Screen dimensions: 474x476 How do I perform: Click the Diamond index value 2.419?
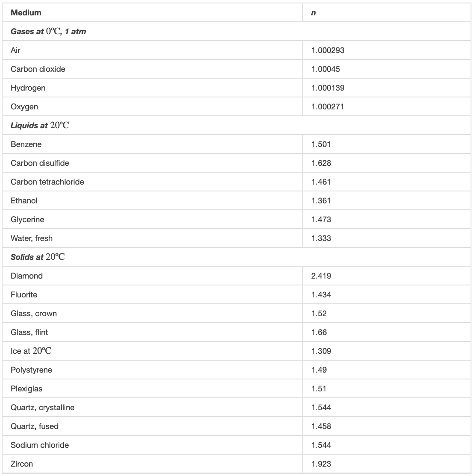pos(322,276)
